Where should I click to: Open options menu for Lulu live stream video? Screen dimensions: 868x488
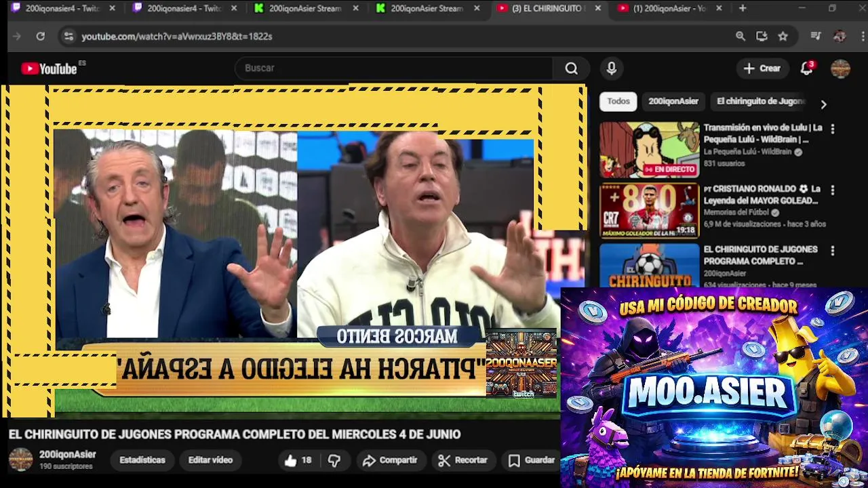click(833, 129)
